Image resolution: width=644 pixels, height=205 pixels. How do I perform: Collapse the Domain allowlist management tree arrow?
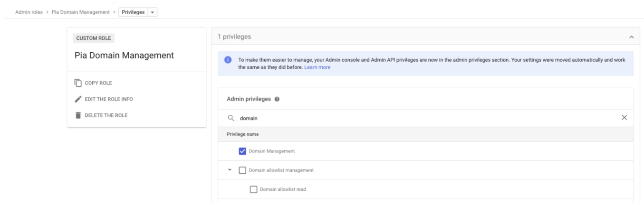230,170
